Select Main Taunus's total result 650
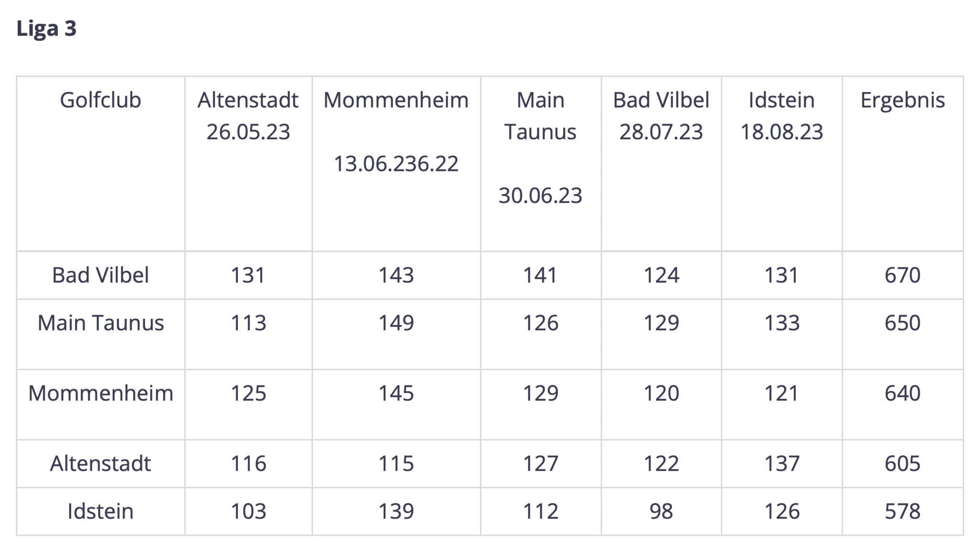Image resolution: width=980 pixels, height=555 pixels. [902, 323]
